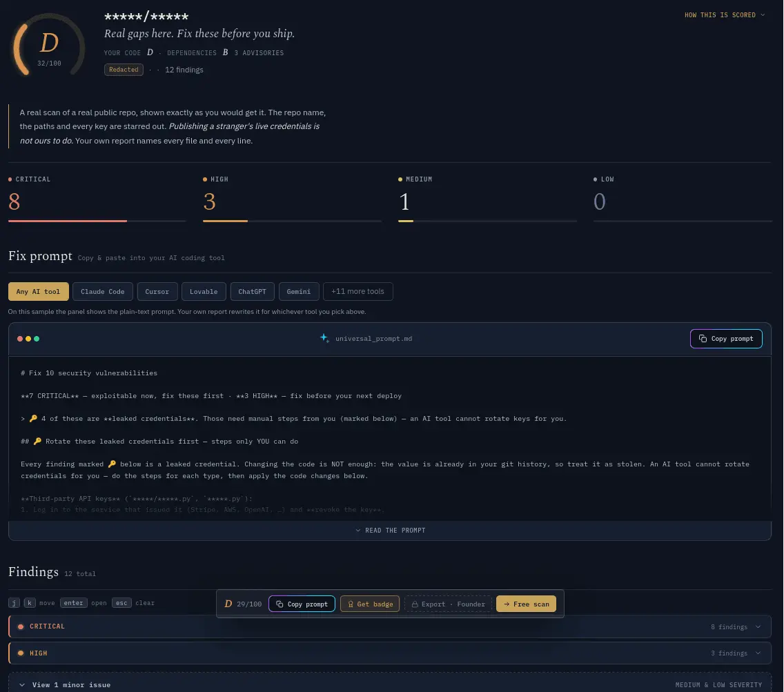
Task: Click the Fix prompt heading
Action: tap(40, 256)
